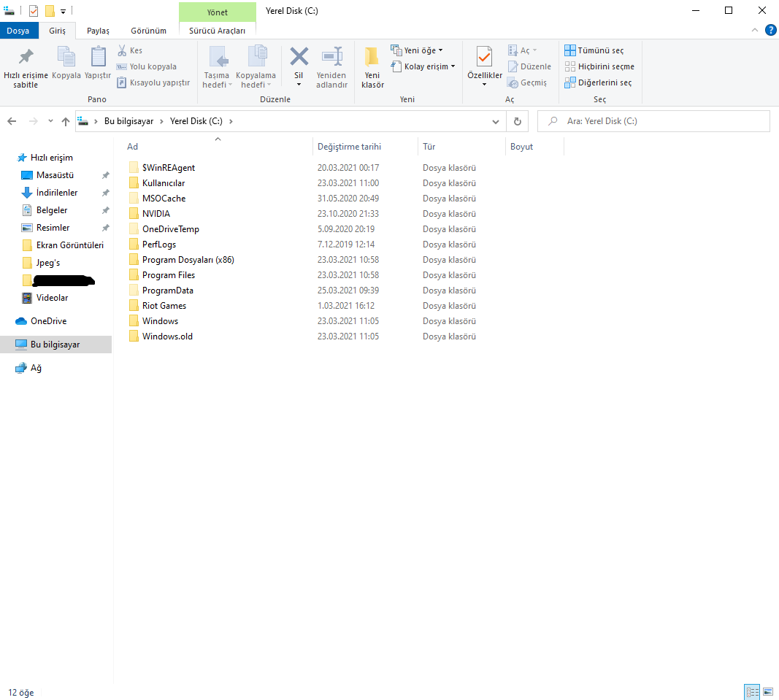The width and height of the screenshot is (779, 700).
Task: Open Ağ network in sidebar
Action: 36,368
